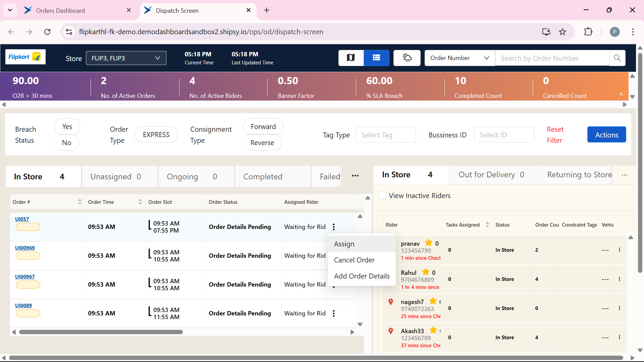Viewport: 644px width, 362px height.
Task: Open three-dot menu for rider Akash33
Action: click(620, 338)
